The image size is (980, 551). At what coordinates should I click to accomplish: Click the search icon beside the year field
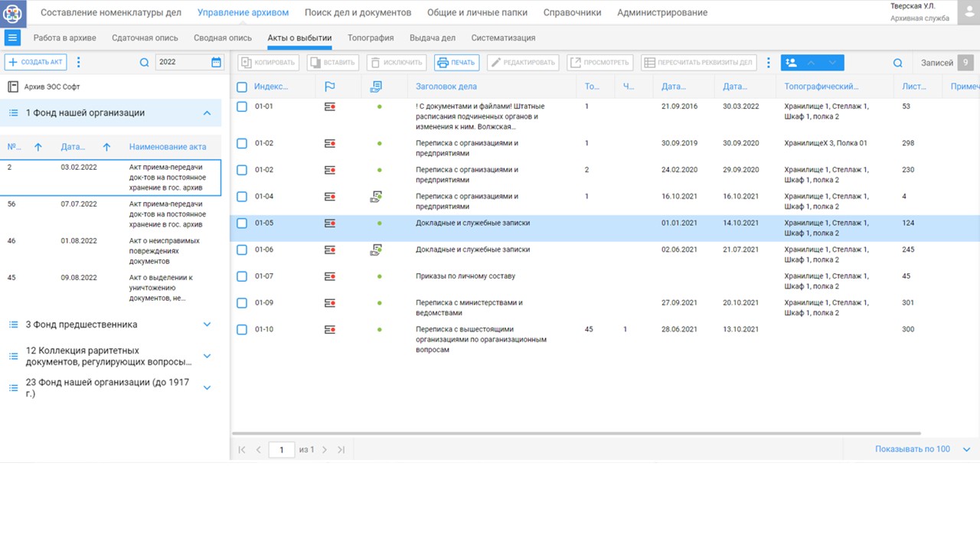[x=144, y=63]
